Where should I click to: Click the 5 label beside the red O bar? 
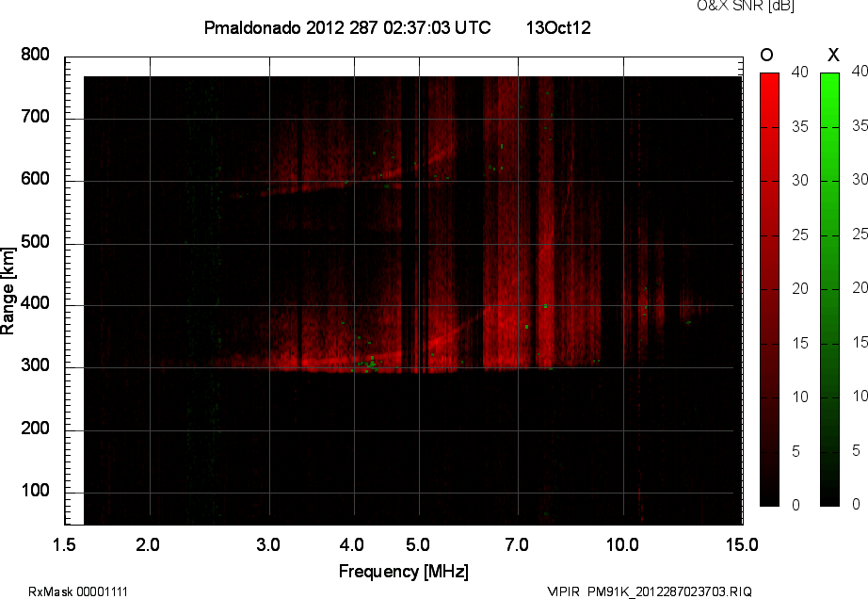point(796,452)
